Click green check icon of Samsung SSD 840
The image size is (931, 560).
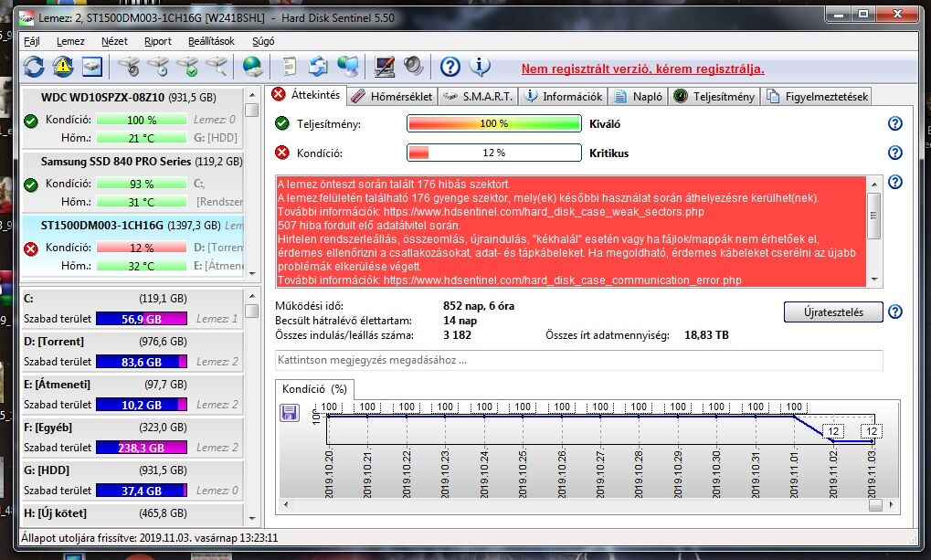coord(31,185)
